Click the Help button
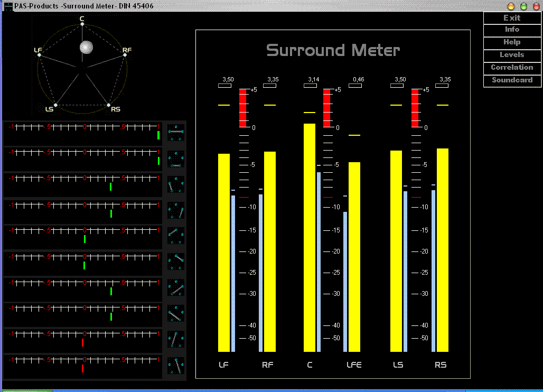This screenshot has width=543, height=392. 512,42
